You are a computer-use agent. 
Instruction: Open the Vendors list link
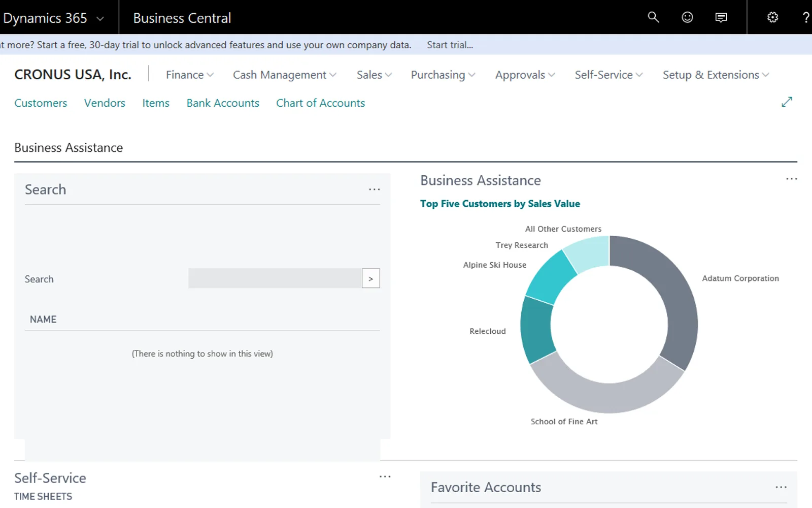click(105, 103)
